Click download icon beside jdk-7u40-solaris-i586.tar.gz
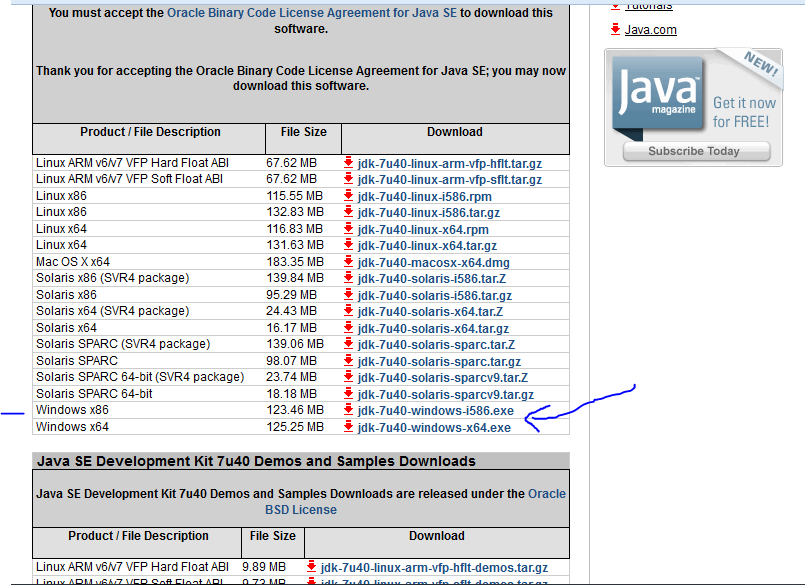Image resolution: width=805 pixels, height=585 pixels. tap(348, 294)
